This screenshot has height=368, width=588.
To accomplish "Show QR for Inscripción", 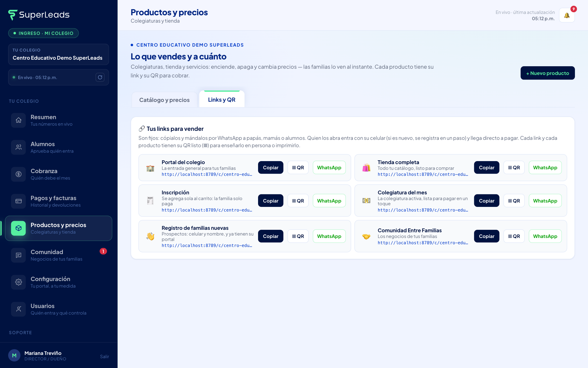I will pyautogui.click(x=298, y=201).
